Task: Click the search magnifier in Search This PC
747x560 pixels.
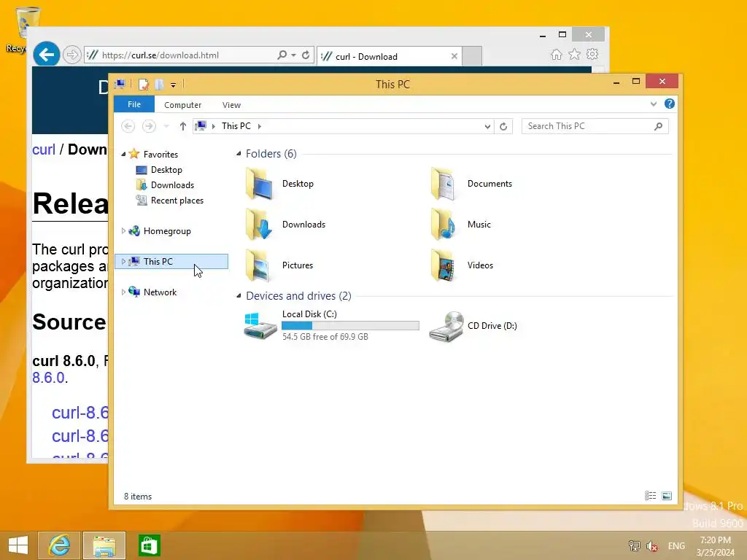Action: (659, 126)
